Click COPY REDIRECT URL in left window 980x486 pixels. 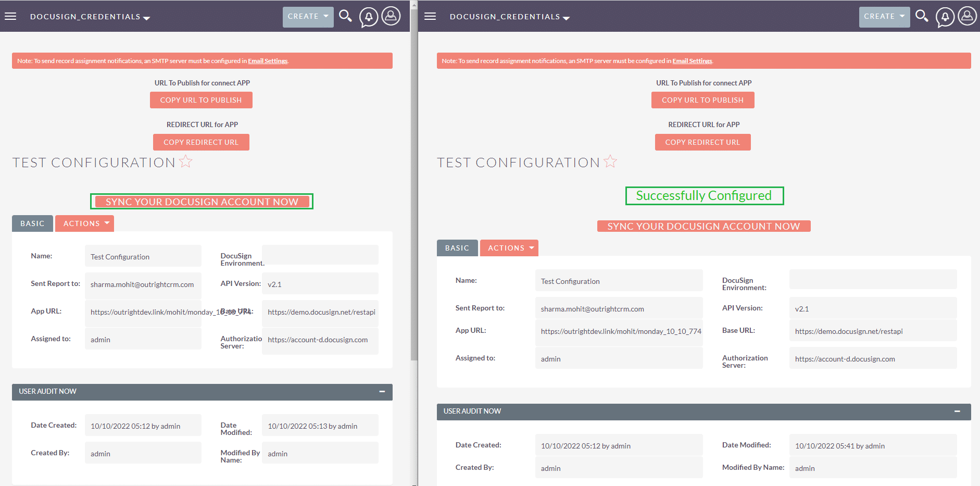(x=201, y=142)
